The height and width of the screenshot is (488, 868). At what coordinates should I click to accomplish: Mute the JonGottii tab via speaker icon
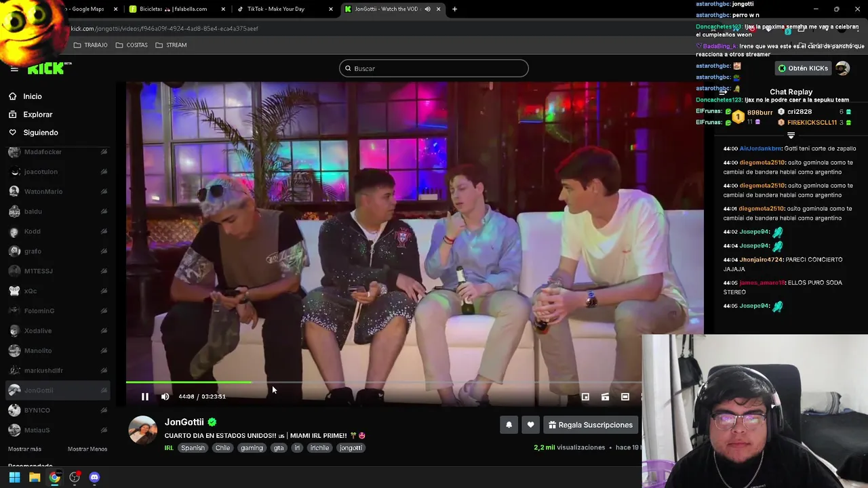coord(427,9)
